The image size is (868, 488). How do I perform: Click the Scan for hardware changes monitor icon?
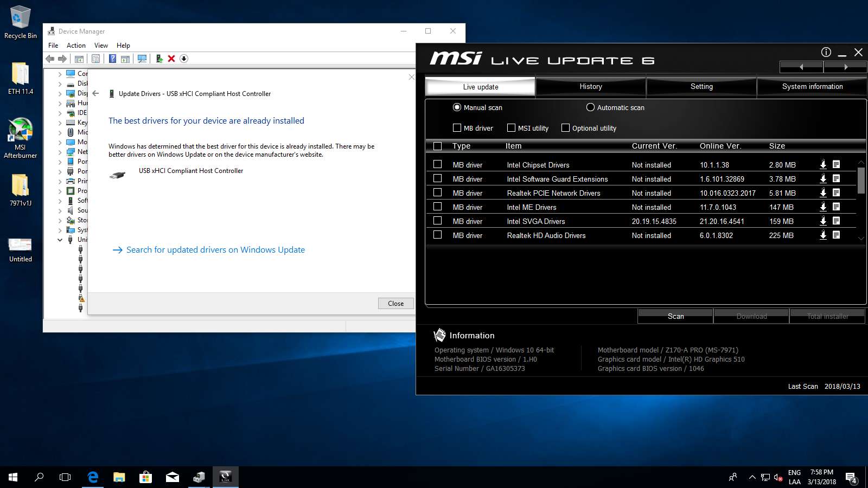tap(142, 59)
